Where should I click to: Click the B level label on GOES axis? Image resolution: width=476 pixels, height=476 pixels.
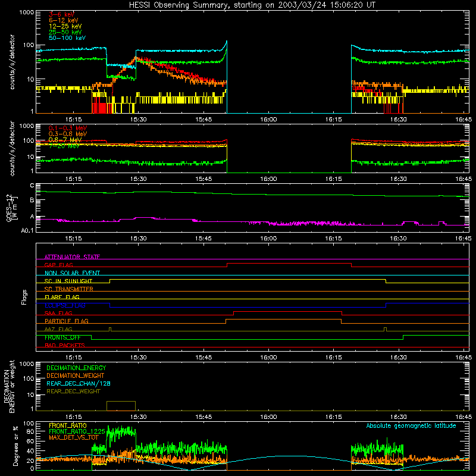pos(32,200)
